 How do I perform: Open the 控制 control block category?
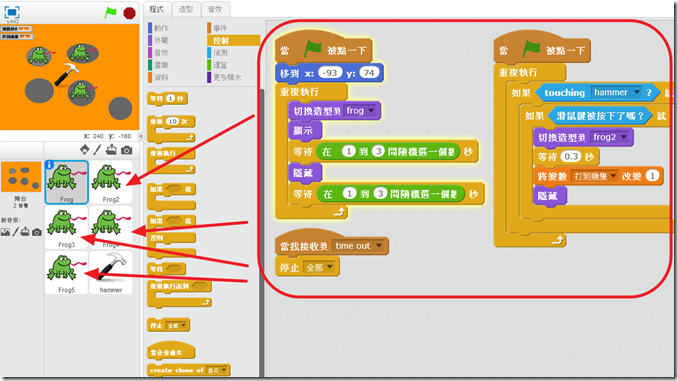[x=233, y=40]
